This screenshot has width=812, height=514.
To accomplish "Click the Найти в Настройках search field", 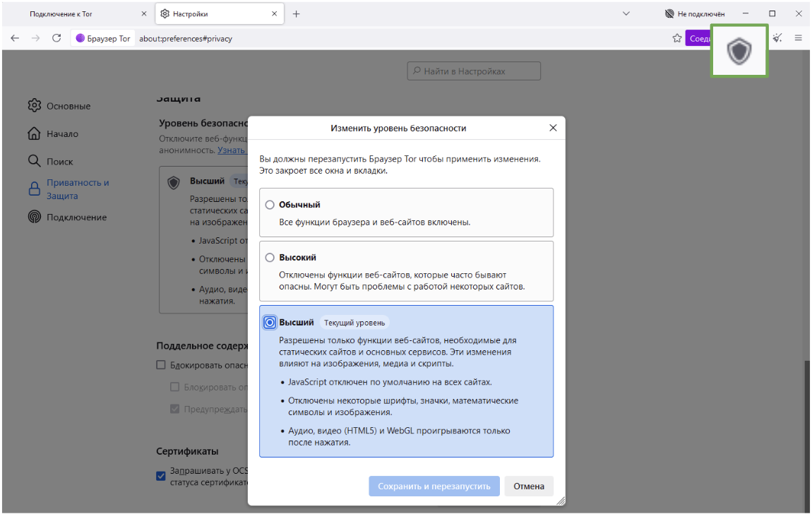I will [474, 71].
